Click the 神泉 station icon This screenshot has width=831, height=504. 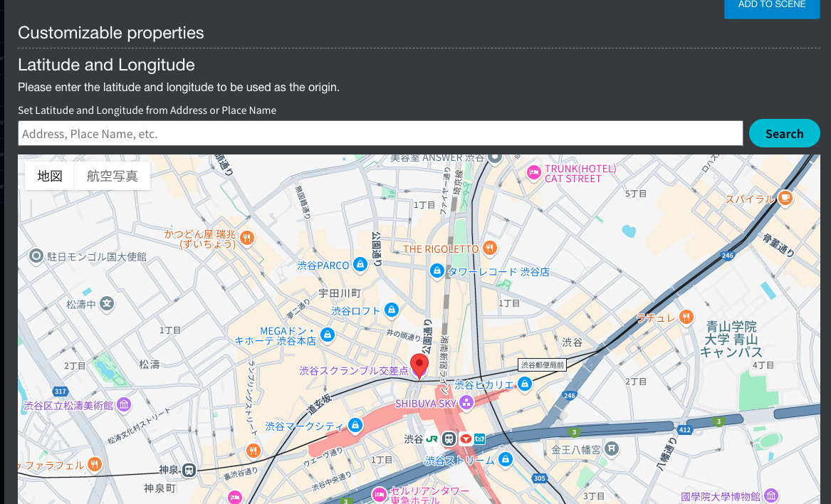tap(189, 470)
